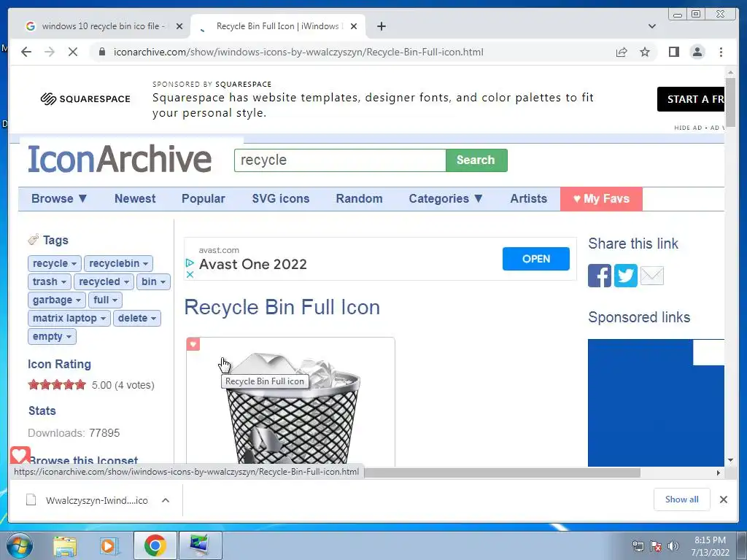Open the Chrome profile menu
The height and width of the screenshot is (560, 747).
coord(697,52)
